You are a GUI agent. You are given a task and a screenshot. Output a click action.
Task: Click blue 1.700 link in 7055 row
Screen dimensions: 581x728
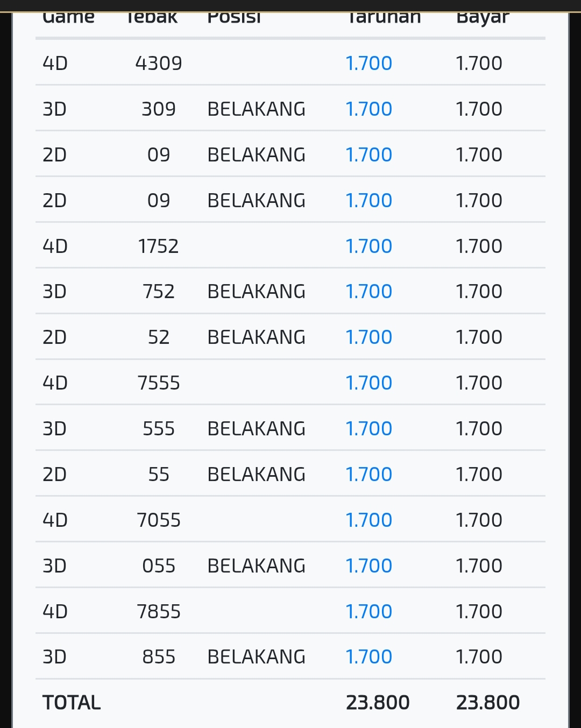click(369, 520)
